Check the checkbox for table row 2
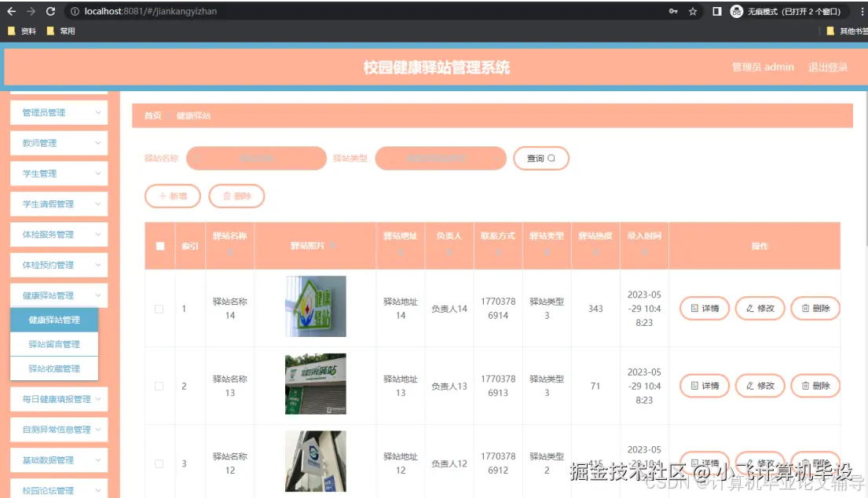This screenshot has height=498, width=868. pyautogui.click(x=159, y=386)
